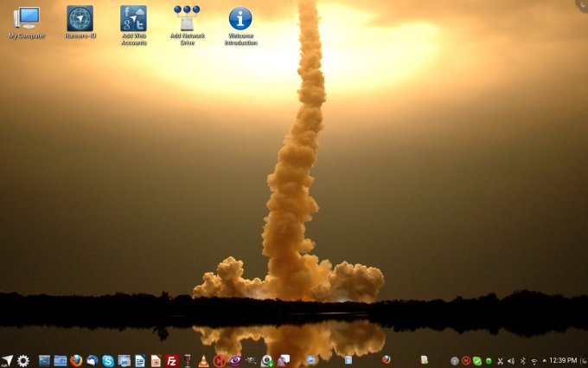Open the launcher arrow menu in taskbar

[8, 360]
